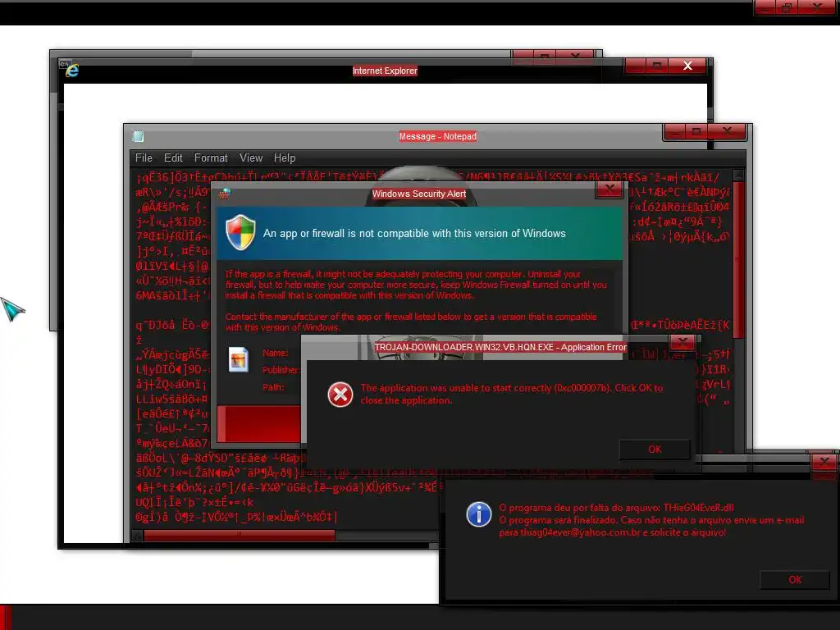Click the red button in the Windows Security Alert
Screen dimensions: 840x630
point(259,424)
